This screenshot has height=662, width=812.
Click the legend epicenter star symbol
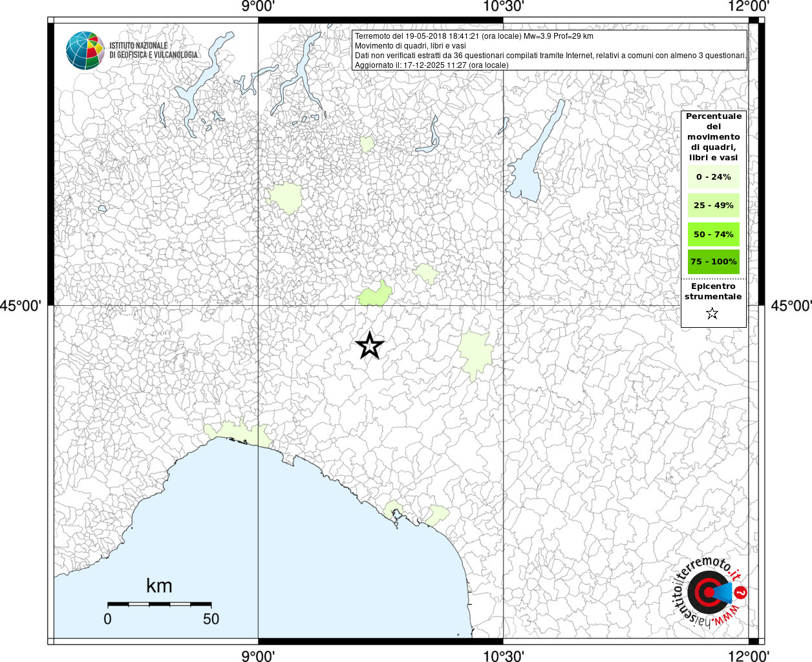(x=712, y=314)
